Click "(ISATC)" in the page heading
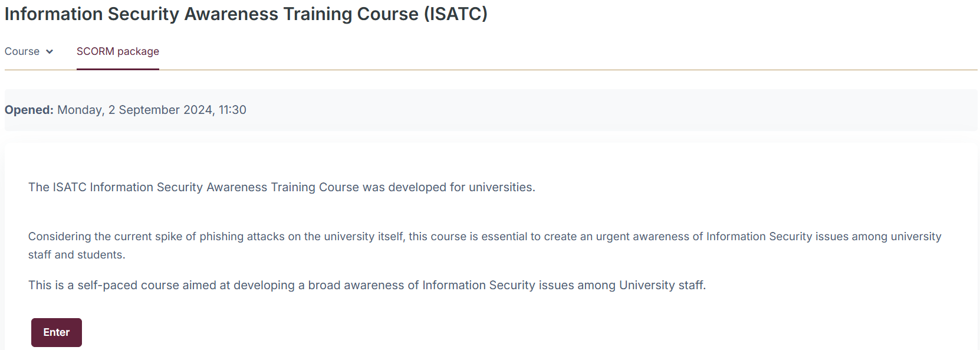This screenshot has height=350, width=980. (x=455, y=14)
